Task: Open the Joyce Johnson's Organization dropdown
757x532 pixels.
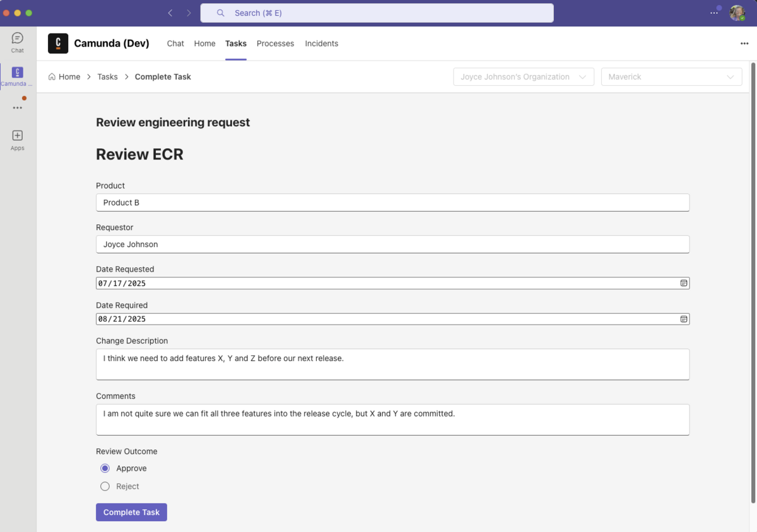Action: pos(523,76)
